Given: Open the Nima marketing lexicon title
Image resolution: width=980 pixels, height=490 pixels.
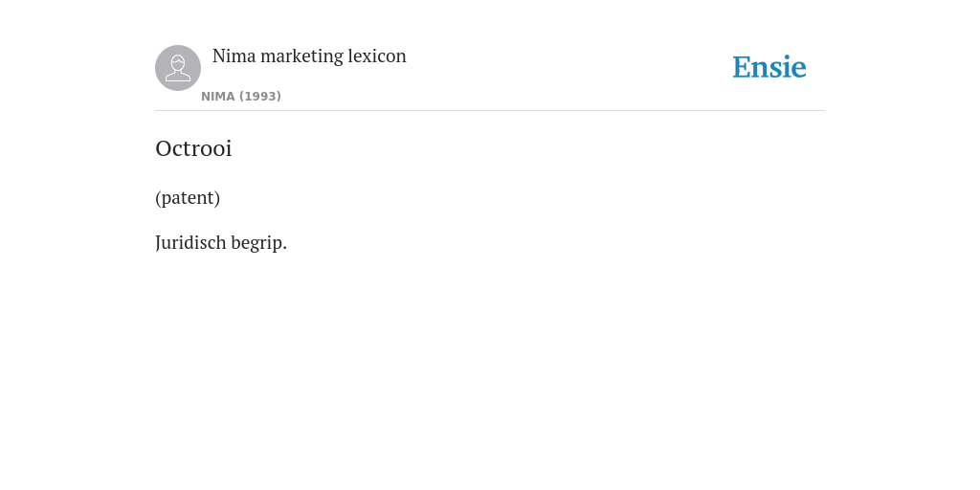Looking at the screenshot, I should pyautogui.click(x=309, y=56).
